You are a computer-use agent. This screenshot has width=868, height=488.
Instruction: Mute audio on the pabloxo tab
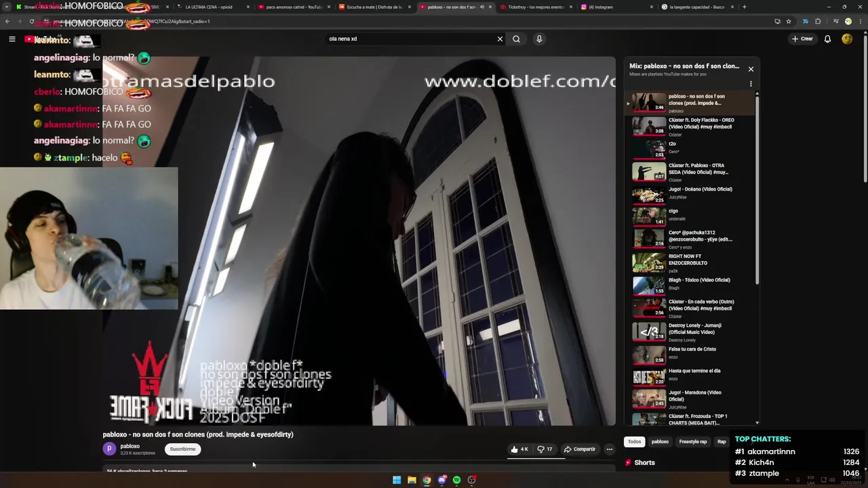coord(481,7)
